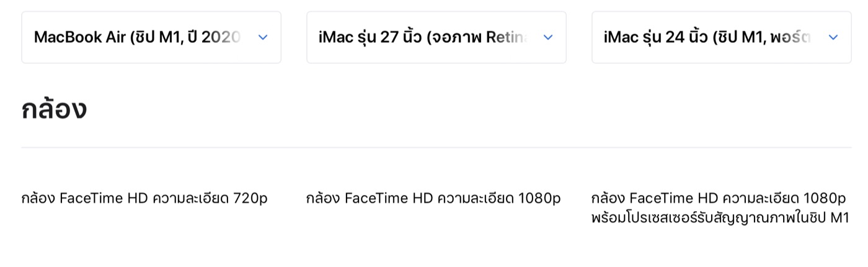
Task: Open the MacBook Air (ชิป M1, ปี 2020) selector
Action: (x=151, y=37)
